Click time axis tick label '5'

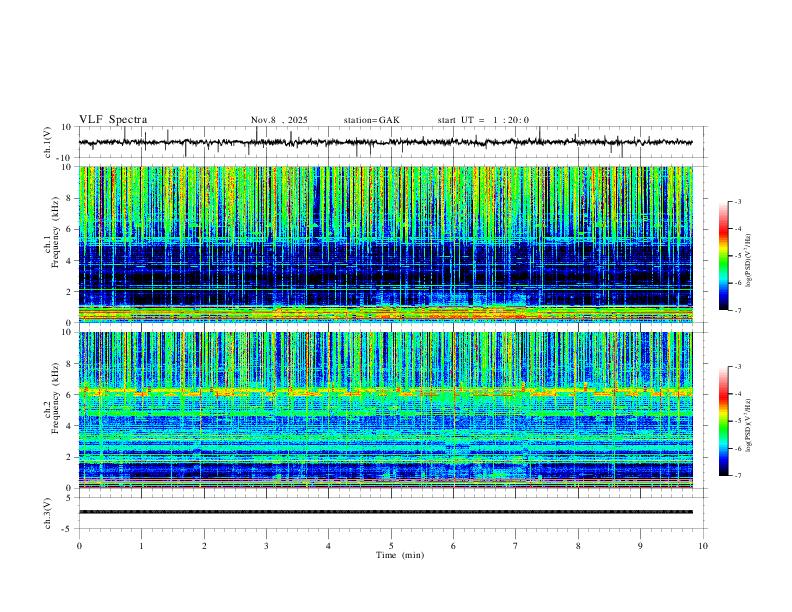391,546
